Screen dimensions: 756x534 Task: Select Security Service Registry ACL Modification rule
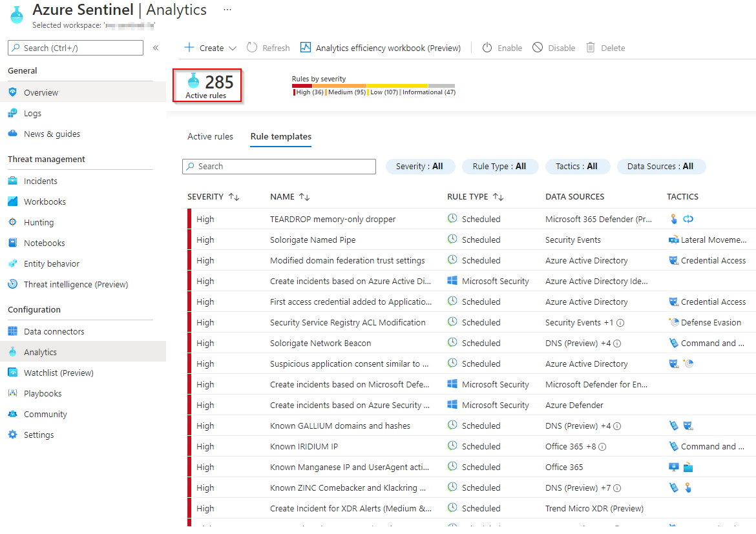pyautogui.click(x=348, y=322)
